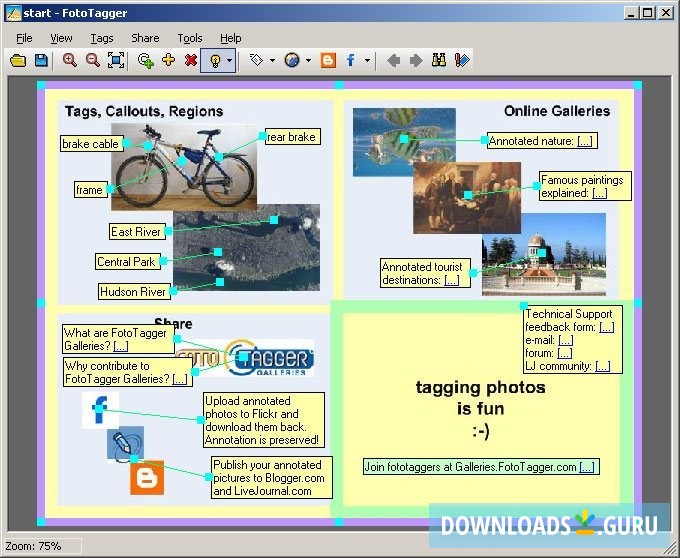Open What are FotoTagger Galleries [...] link
Image resolution: width=680 pixels, height=558 pixels.
tap(121, 346)
